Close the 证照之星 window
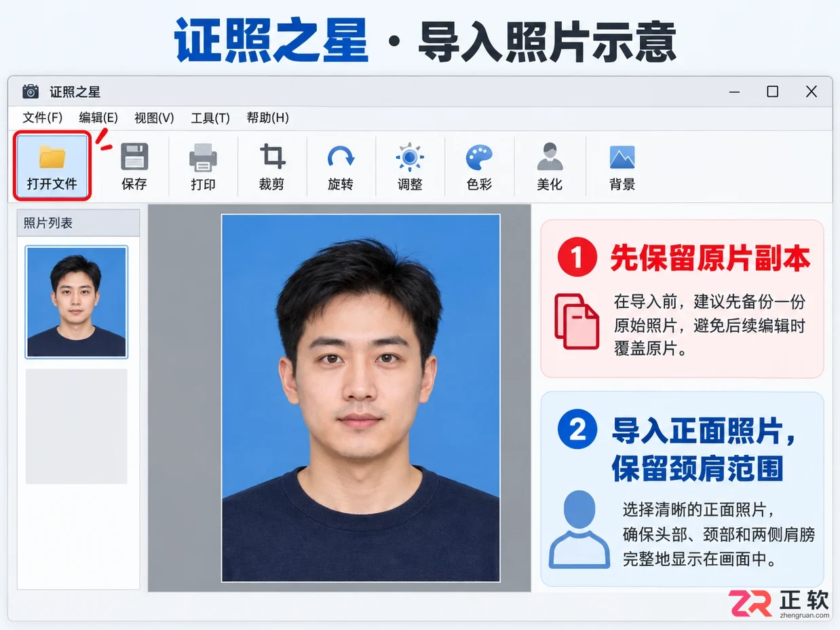Image resolution: width=840 pixels, height=630 pixels. tap(812, 92)
